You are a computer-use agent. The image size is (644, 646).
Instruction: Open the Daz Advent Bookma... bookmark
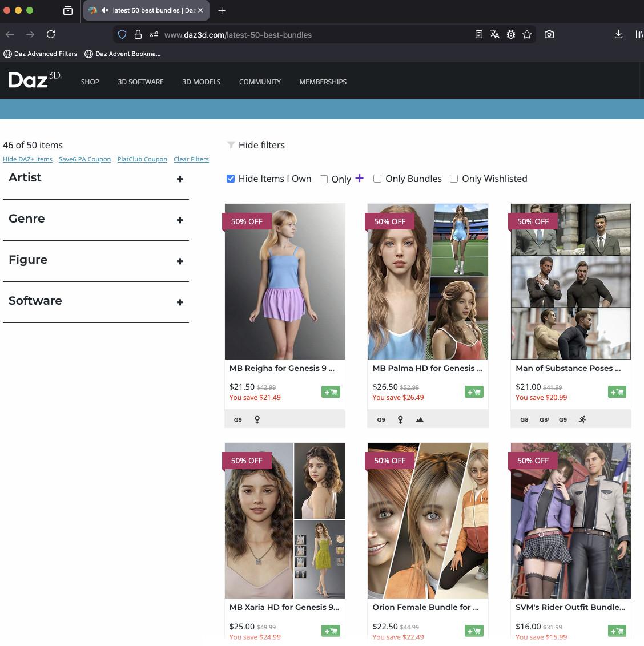pyautogui.click(x=122, y=54)
